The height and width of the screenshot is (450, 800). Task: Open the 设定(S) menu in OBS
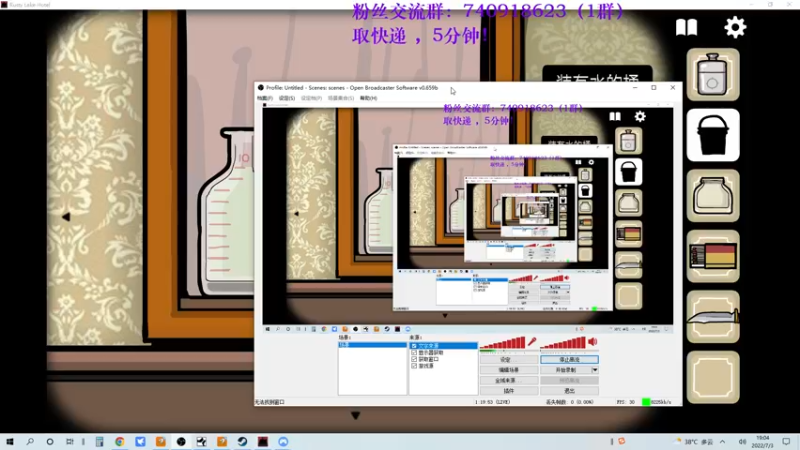click(x=287, y=98)
